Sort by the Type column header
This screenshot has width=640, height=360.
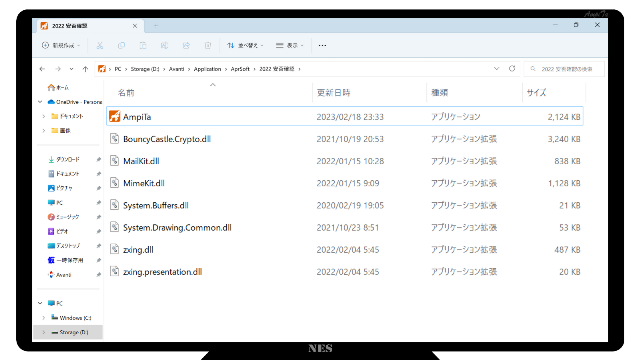440,93
